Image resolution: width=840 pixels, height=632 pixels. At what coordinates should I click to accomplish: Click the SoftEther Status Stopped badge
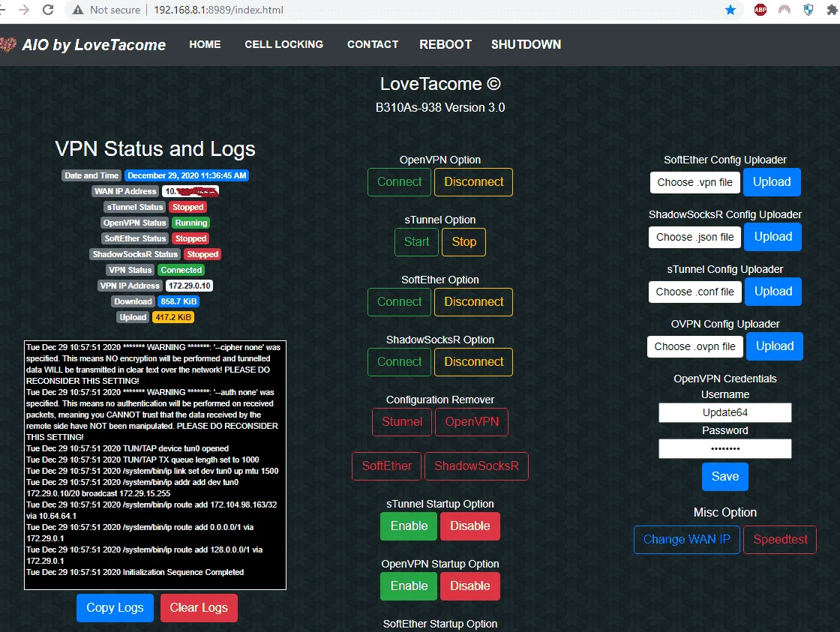coord(190,239)
